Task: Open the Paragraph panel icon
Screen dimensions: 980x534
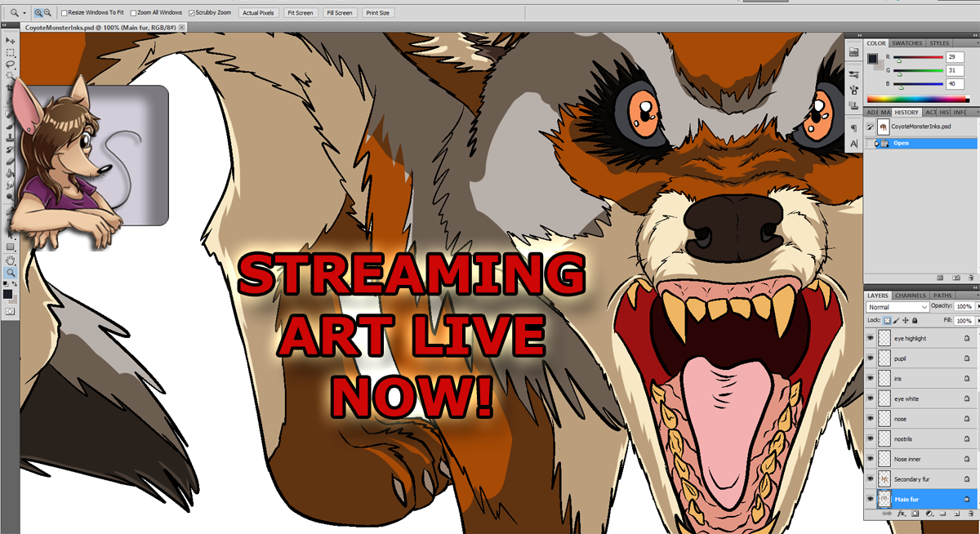Action: point(854,128)
